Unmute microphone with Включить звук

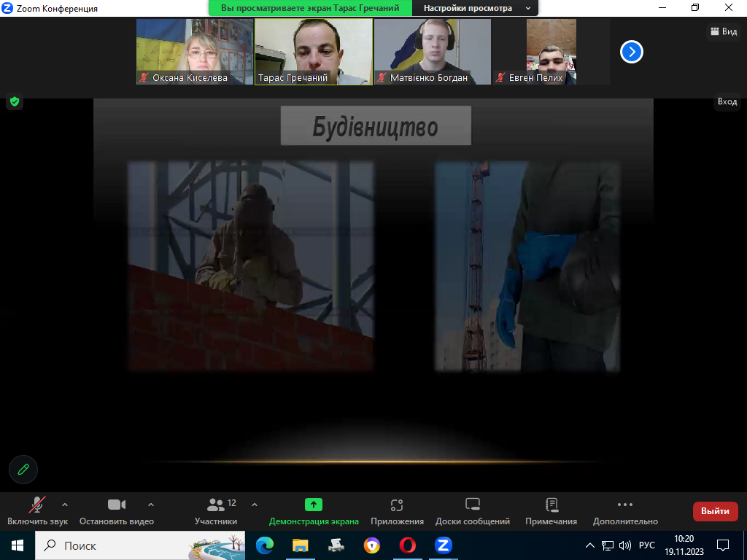(37, 511)
